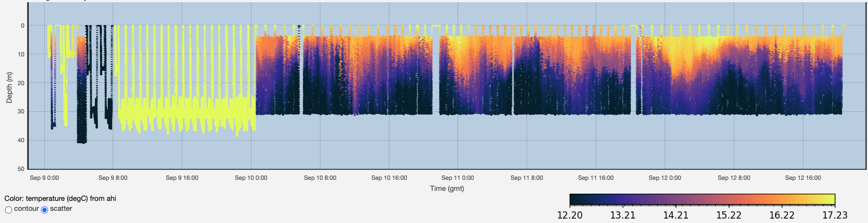
Task: Click the depth 30 tick on the y-axis
Action: coord(21,112)
